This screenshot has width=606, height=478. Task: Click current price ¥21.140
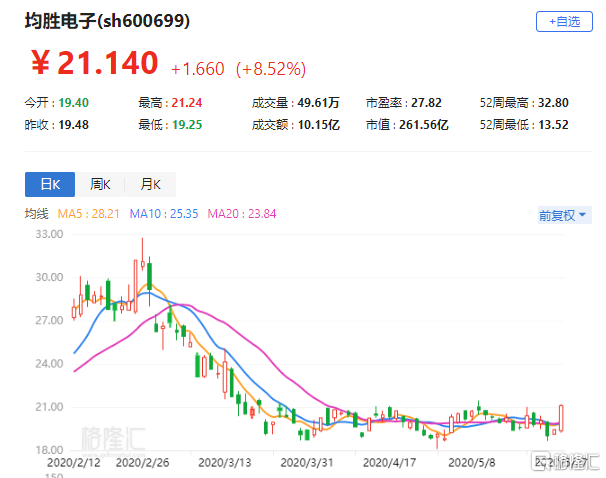pyautogui.click(x=95, y=63)
